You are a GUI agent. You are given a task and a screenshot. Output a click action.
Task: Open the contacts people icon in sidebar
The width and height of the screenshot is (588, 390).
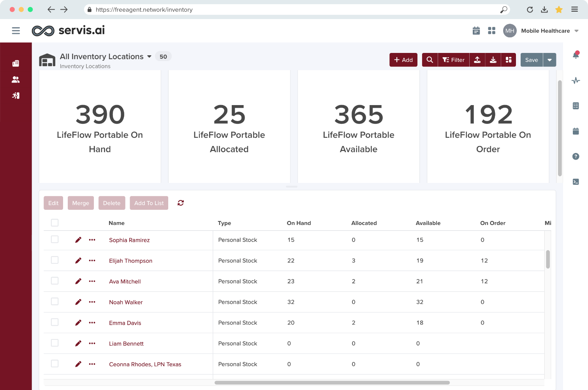tap(16, 79)
